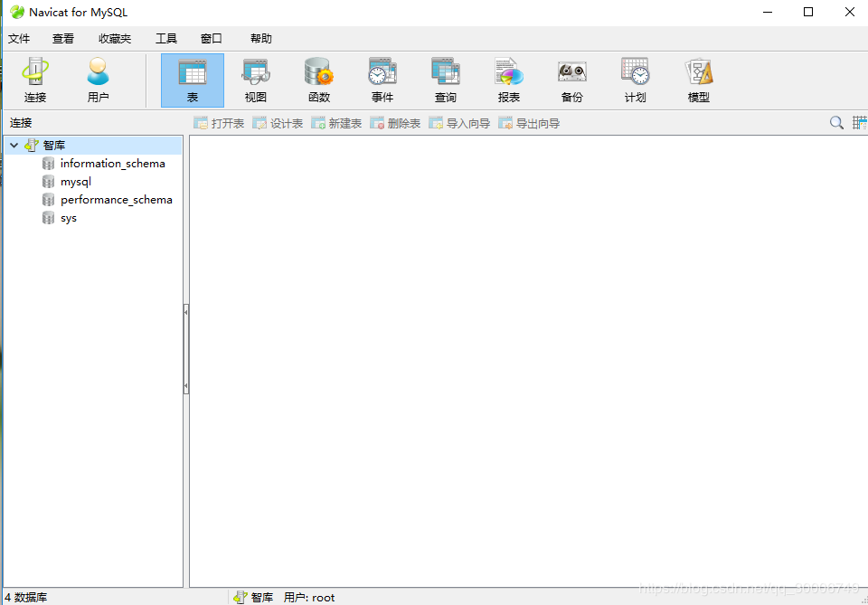868x605 pixels.
Task: Click the 计划 (Schedule) toolbar icon
Action: click(635, 80)
